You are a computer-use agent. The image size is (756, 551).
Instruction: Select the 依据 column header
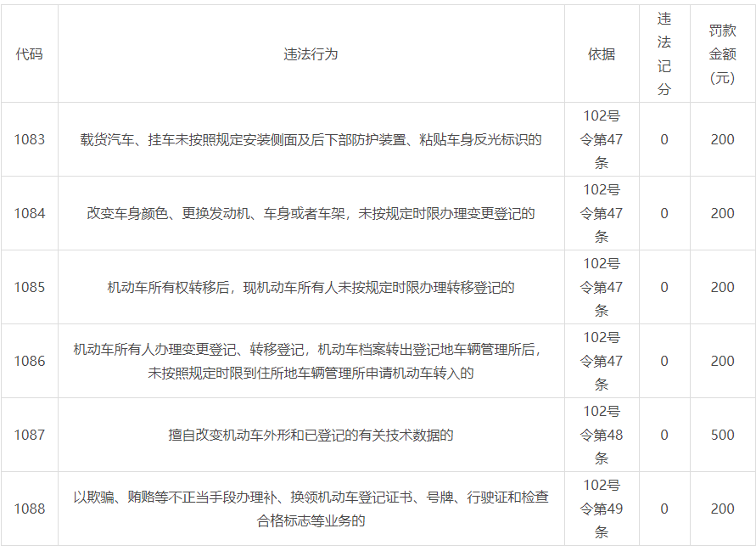pos(602,54)
